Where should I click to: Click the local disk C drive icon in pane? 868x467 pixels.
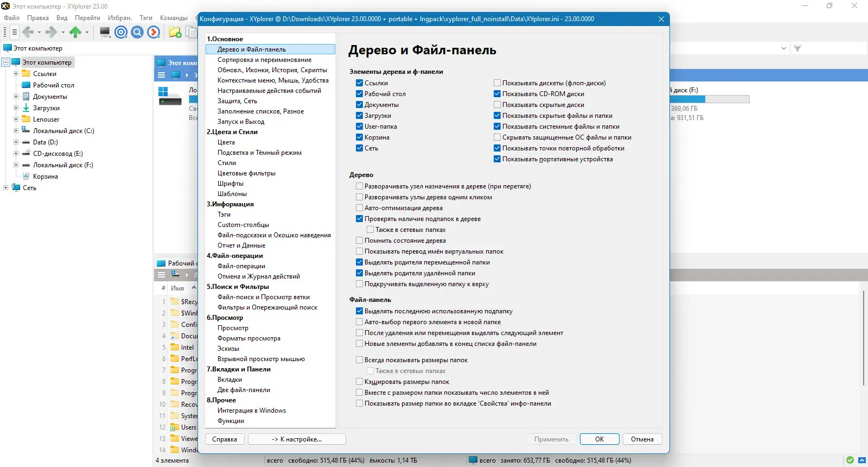(170, 96)
